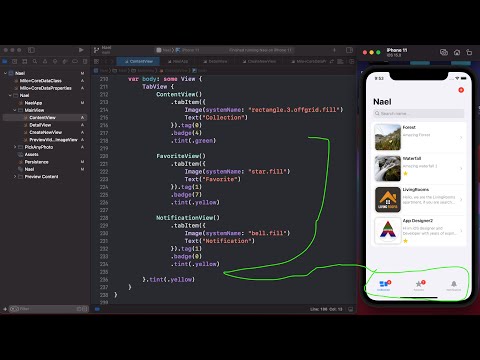Run the project with the play button

tap(81, 50)
